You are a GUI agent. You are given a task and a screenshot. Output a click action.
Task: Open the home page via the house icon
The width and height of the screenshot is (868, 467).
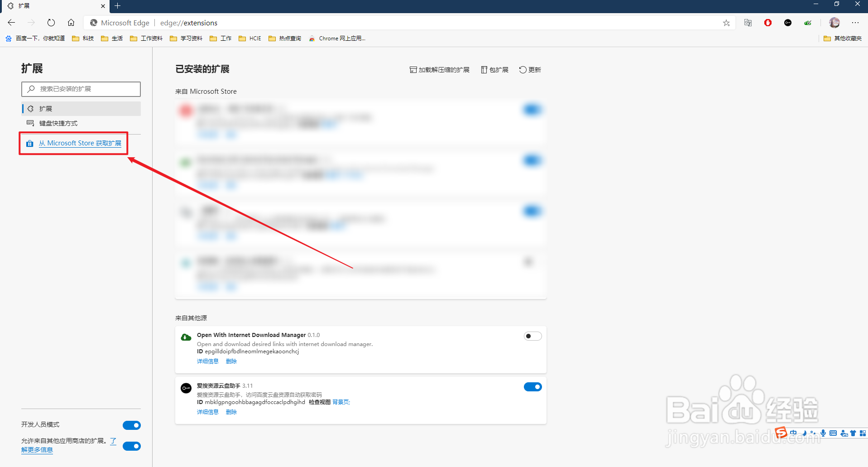pyautogui.click(x=71, y=23)
